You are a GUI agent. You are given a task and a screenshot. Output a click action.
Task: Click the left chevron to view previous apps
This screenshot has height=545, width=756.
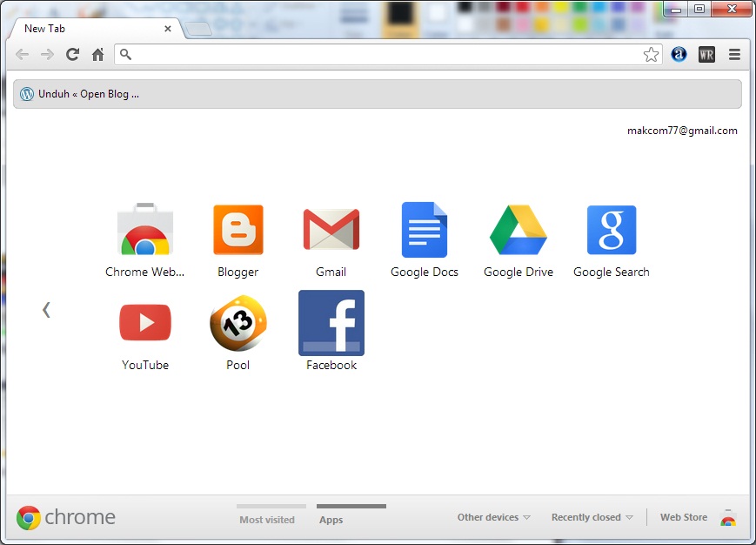(x=46, y=309)
